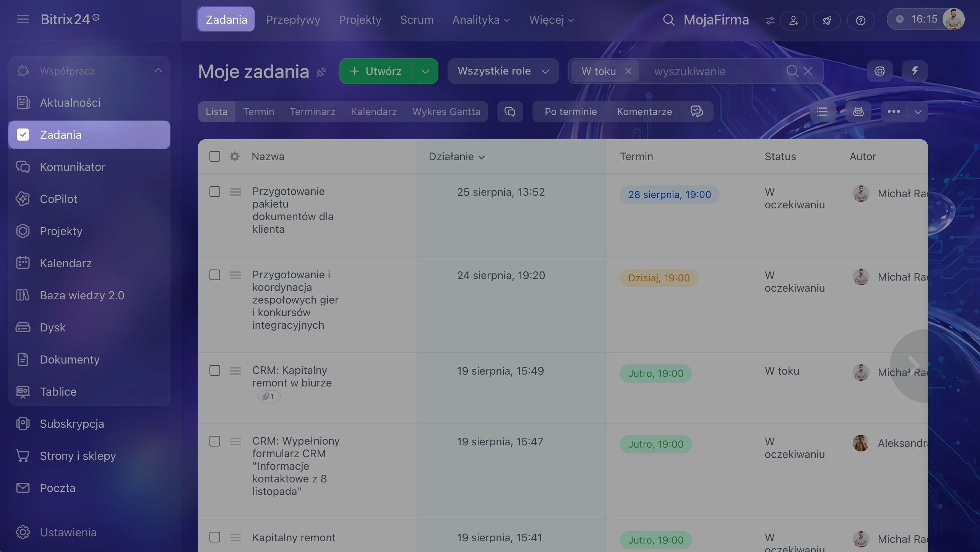Open the Utwórz dropdown arrow
This screenshot has width=980, height=552.
425,71
